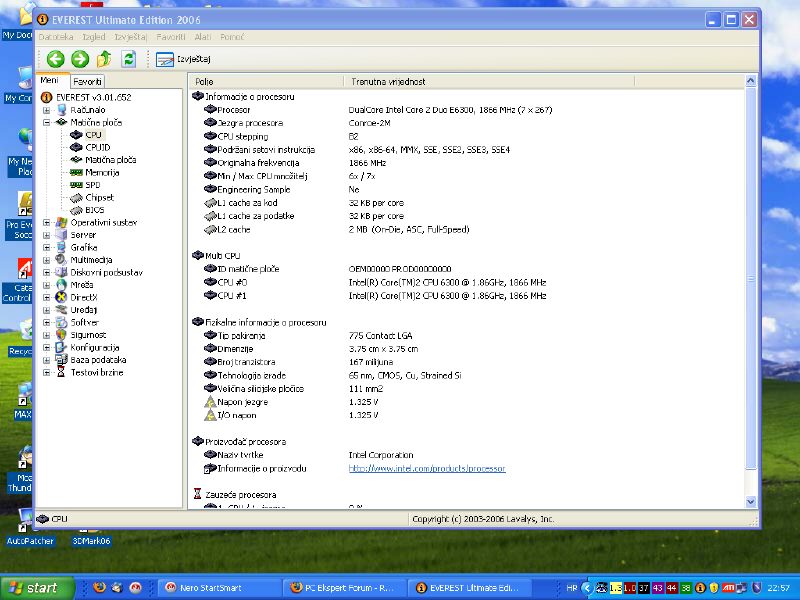Expand the Operativni sustav node
The height and width of the screenshot is (600, 800).
tap(46, 222)
